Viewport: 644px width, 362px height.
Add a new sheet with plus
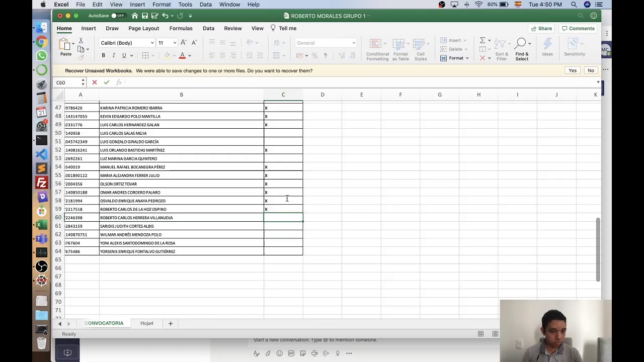(171, 323)
